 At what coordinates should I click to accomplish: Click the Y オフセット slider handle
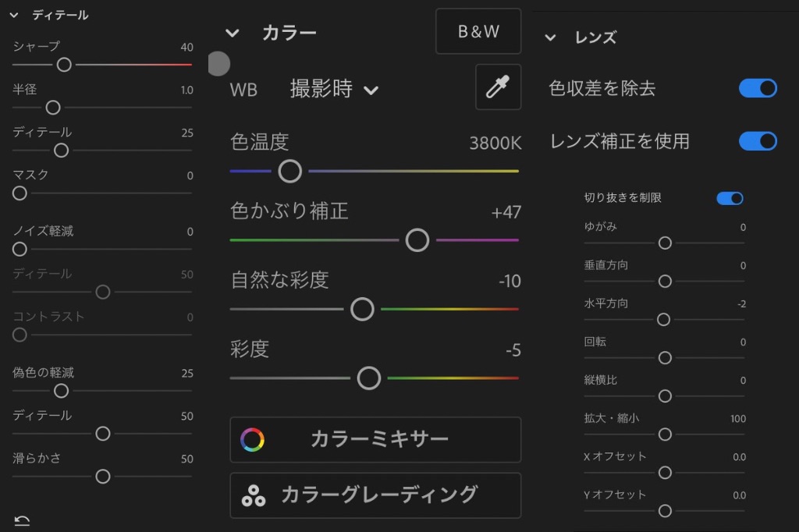click(x=665, y=511)
